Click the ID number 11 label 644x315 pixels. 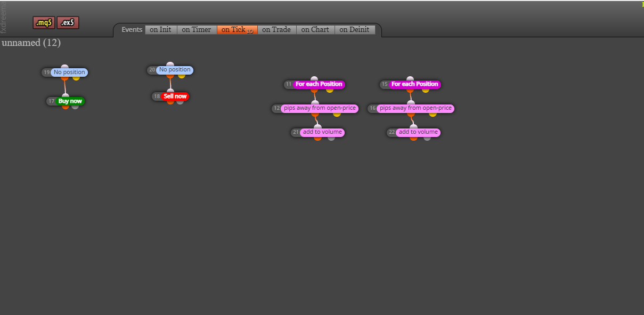(x=289, y=84)
